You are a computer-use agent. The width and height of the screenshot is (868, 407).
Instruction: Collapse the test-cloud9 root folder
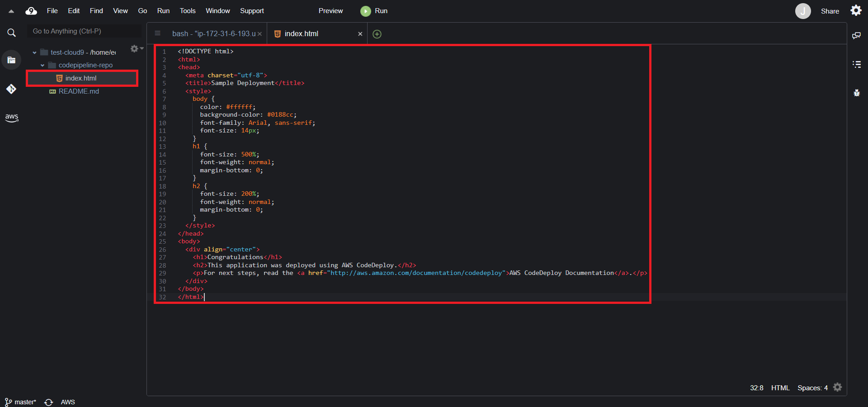(x=34, y=52)
